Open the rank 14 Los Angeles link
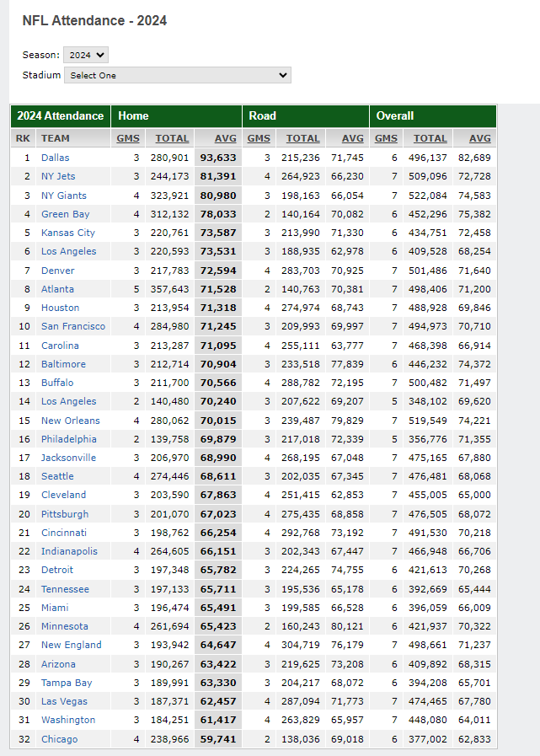This screenshot has height=756, width=540. click(x=68, y=401)
